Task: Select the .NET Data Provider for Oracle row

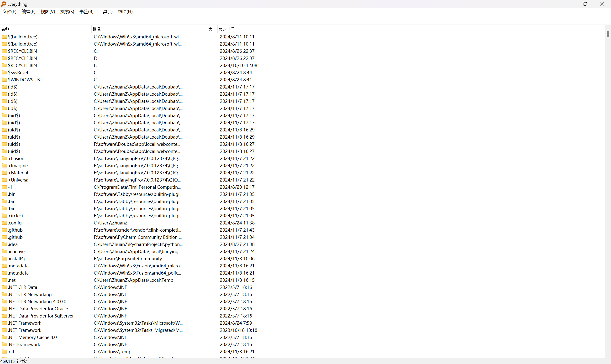Action: [38, 309]
